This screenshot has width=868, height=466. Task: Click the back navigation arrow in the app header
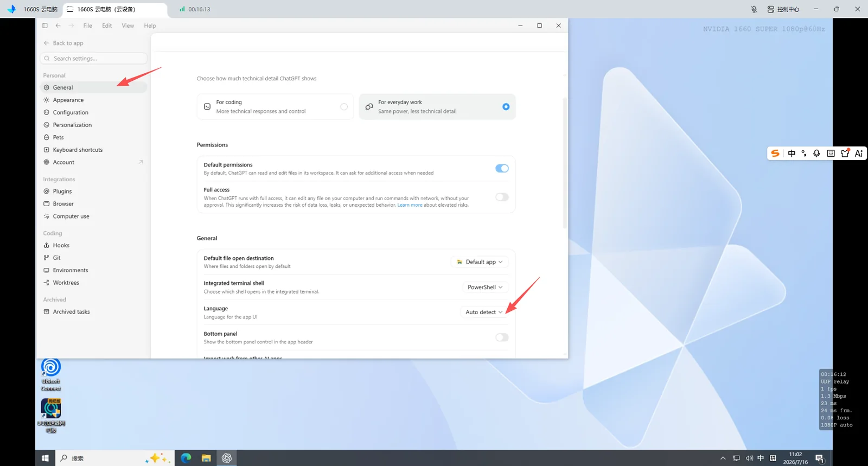click(58, 25)
